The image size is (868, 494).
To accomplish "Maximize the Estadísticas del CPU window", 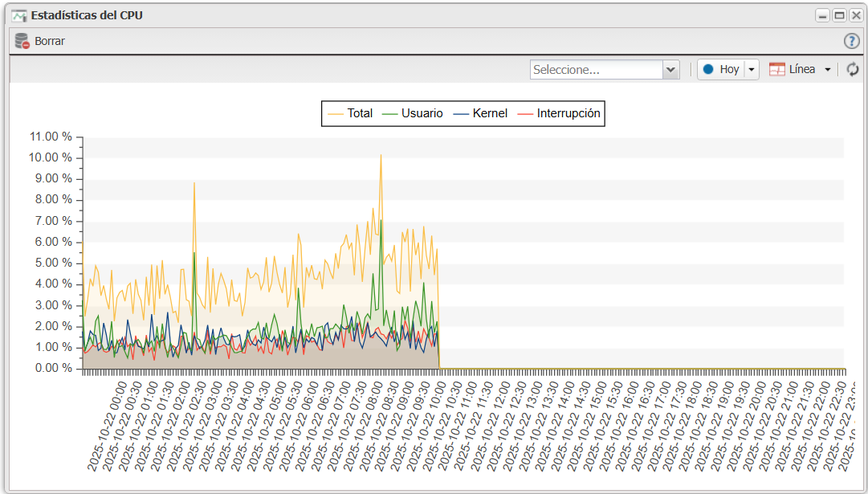I will pyautogui.click(x=839, y=15).
